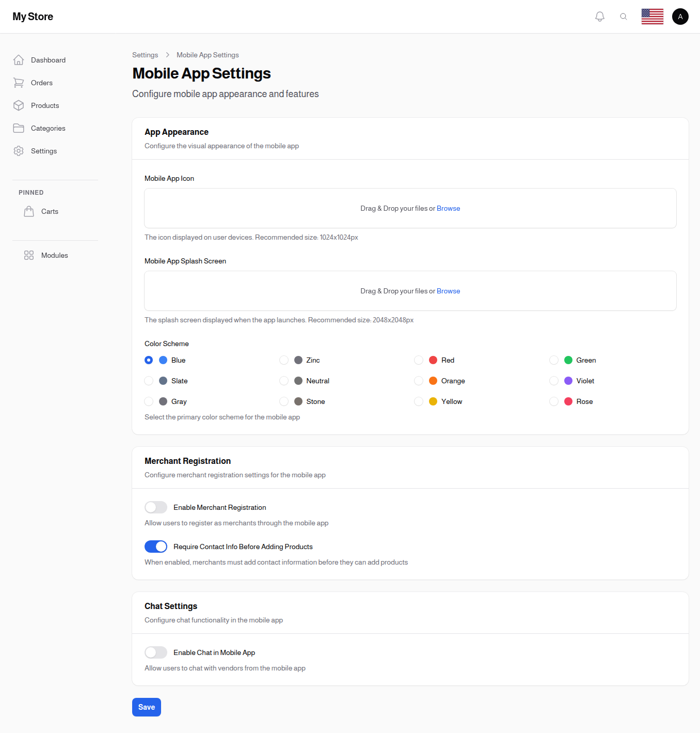This screenshot has height=733, width=700.
Task: Open the Modules section
Action: coord(54,255)
